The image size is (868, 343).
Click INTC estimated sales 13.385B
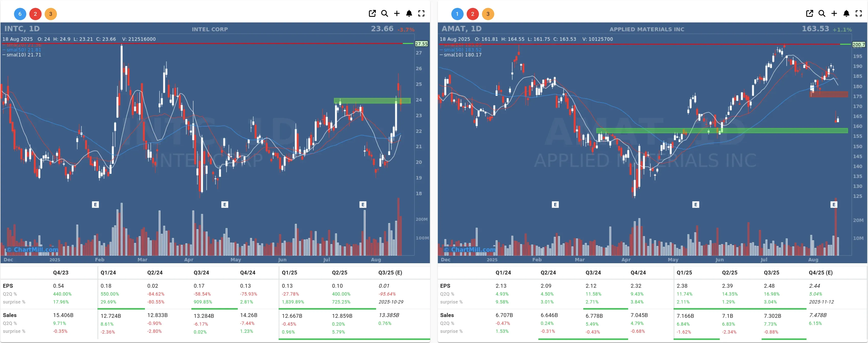click(389, 315)
